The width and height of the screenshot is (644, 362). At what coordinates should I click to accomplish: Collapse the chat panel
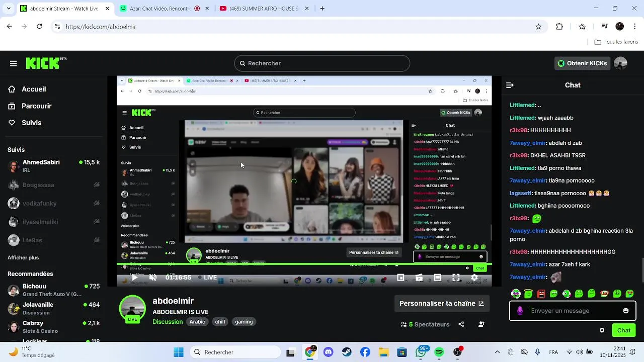click(510, 85)
